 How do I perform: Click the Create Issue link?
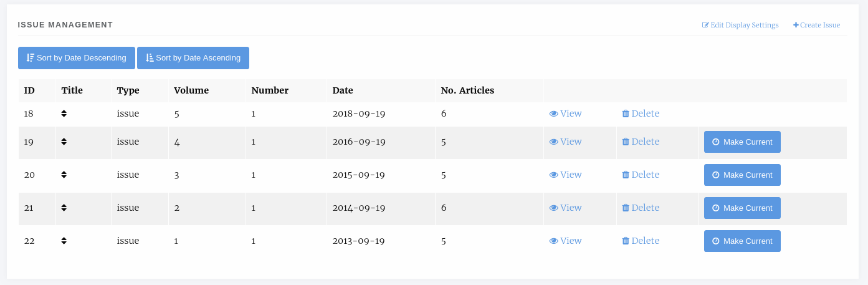(x=816, y=25)
